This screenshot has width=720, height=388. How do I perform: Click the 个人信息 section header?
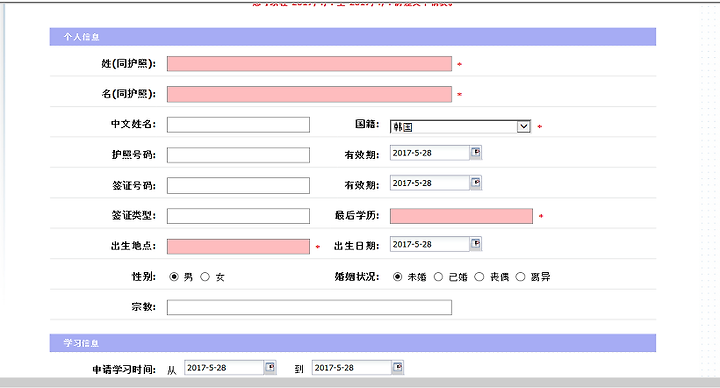coord(353,37)
